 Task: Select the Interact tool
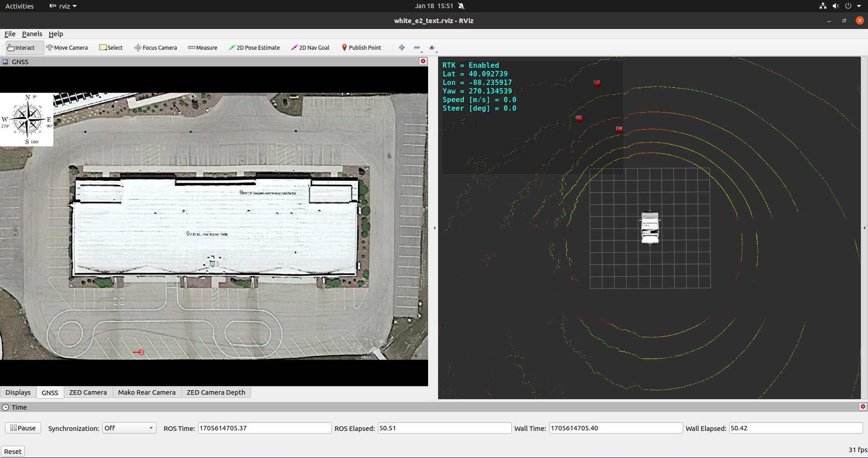tap(21, 47)
